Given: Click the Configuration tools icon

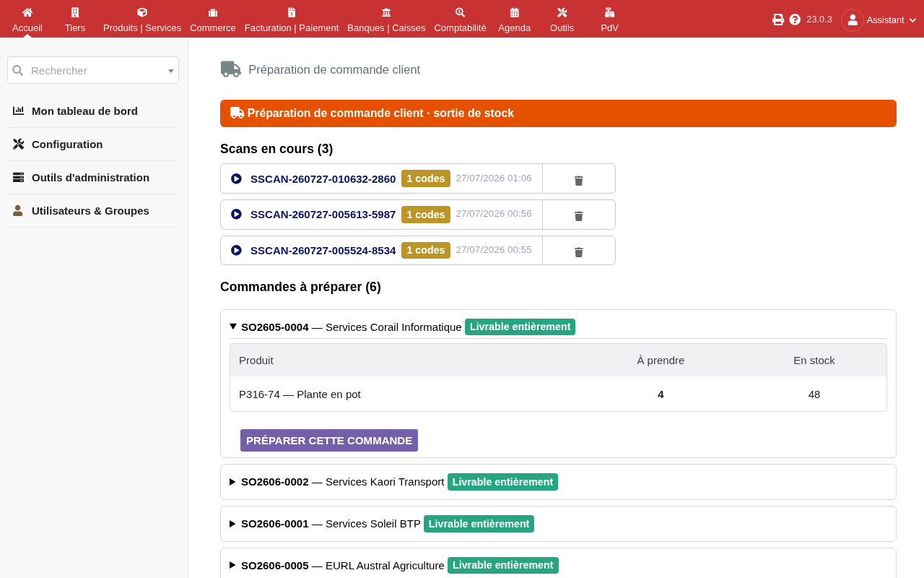Looking at the screenshot, I should pyautogui.click(x=18, y=144).
